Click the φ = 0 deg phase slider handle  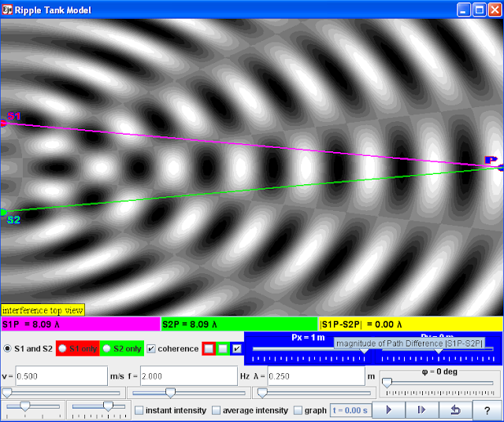tap(387, 383)
